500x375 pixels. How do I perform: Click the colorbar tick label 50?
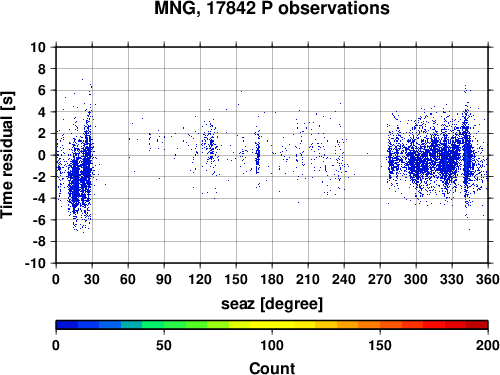(x=164, y=346)
